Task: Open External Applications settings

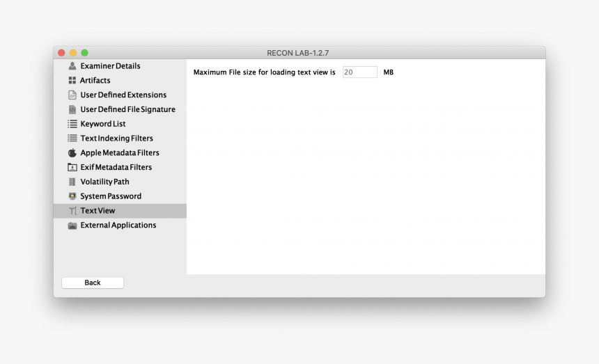Action: click(x=120, y=225)
